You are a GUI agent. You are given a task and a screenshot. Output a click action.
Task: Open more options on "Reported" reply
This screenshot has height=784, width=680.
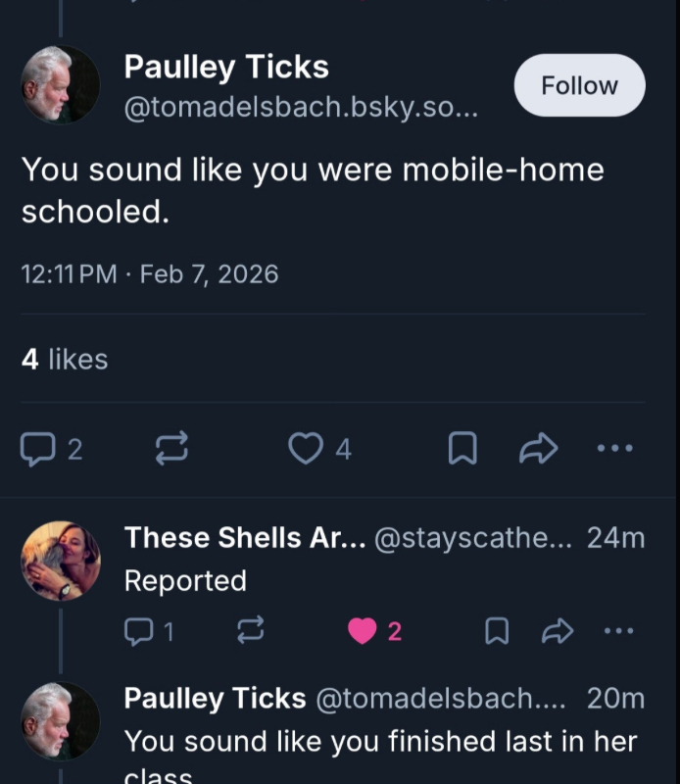pyautogui.click(x=617, y=632)
